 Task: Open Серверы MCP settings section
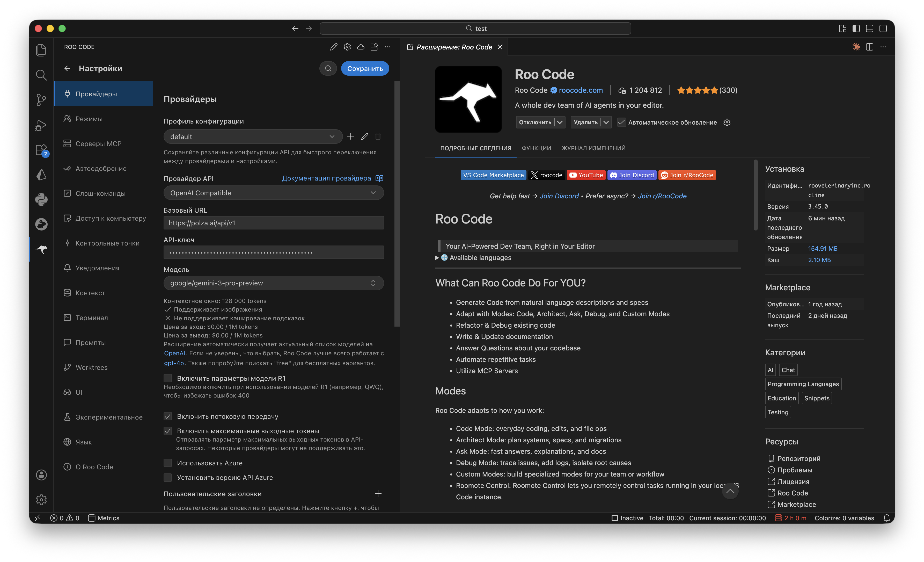click(103, 144)
